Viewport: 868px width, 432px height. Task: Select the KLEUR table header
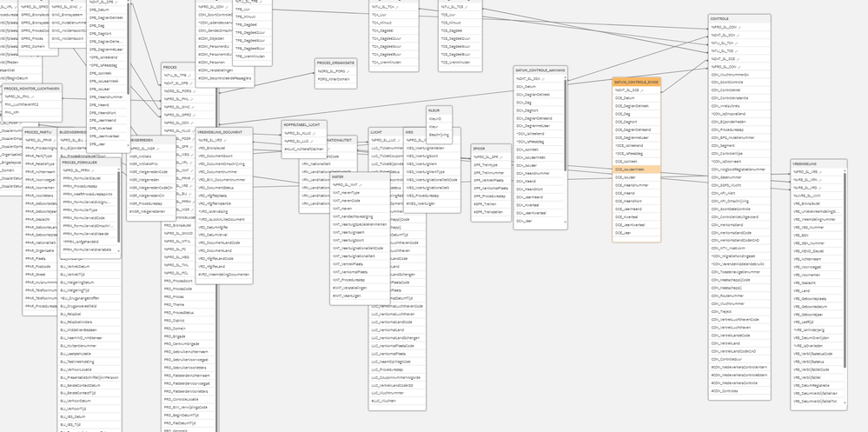(439, 110)
